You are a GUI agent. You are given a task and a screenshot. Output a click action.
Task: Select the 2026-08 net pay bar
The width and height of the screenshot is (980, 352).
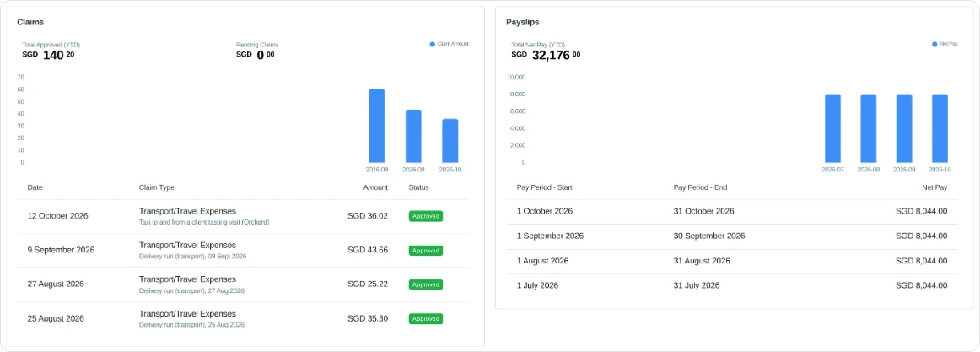(x=868, y=129)
